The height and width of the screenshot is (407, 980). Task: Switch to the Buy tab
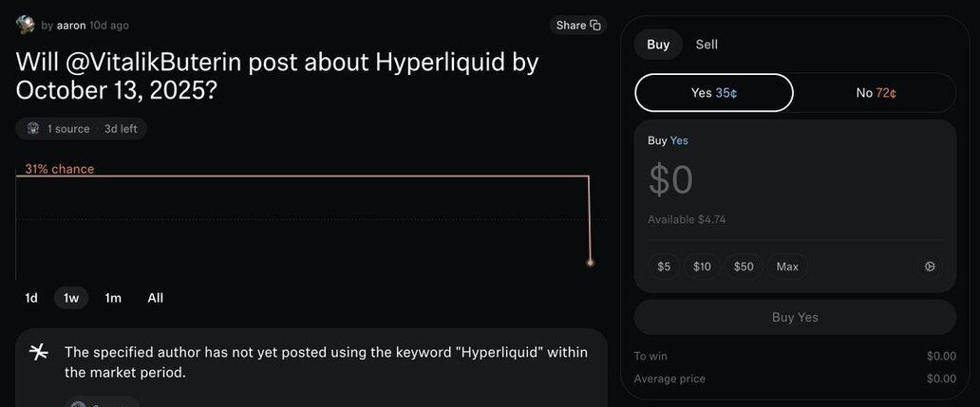click(658, 45)
